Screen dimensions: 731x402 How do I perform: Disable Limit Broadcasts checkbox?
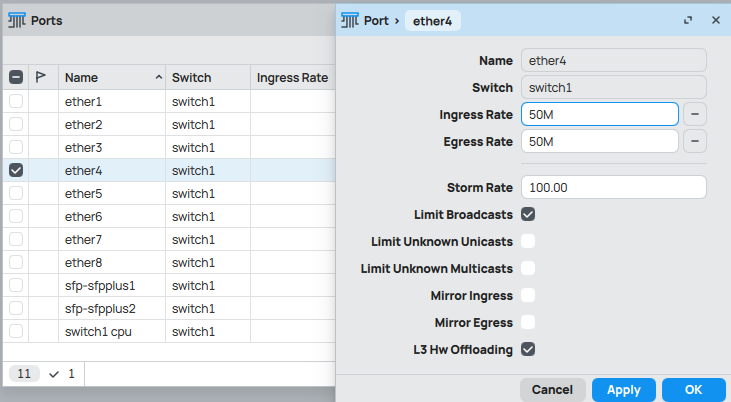coord(528,214)
